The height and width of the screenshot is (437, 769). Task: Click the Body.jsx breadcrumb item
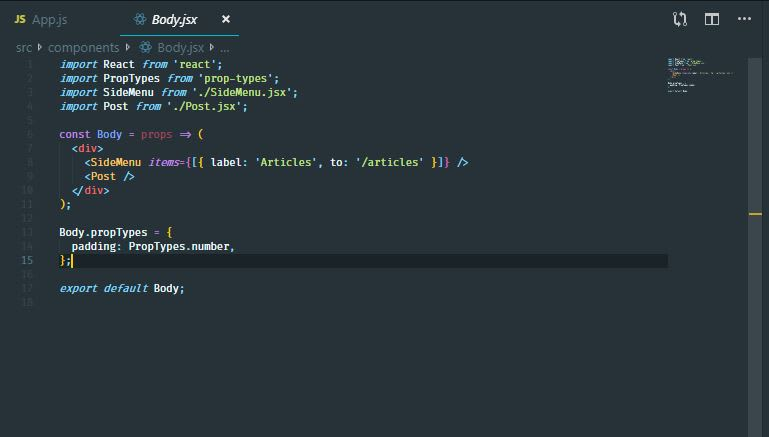coord(180,48)
